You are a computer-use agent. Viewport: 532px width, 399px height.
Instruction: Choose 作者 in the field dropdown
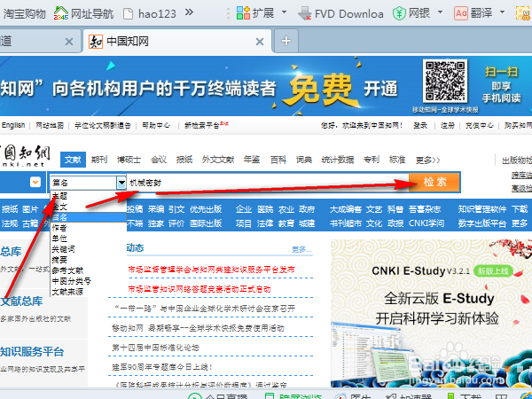tap(88, 228)
